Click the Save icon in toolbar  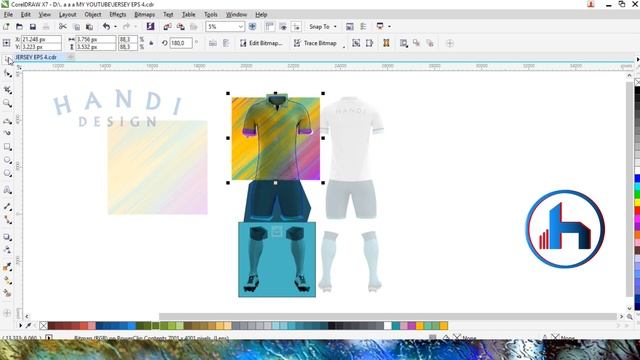tap(33, 27)
